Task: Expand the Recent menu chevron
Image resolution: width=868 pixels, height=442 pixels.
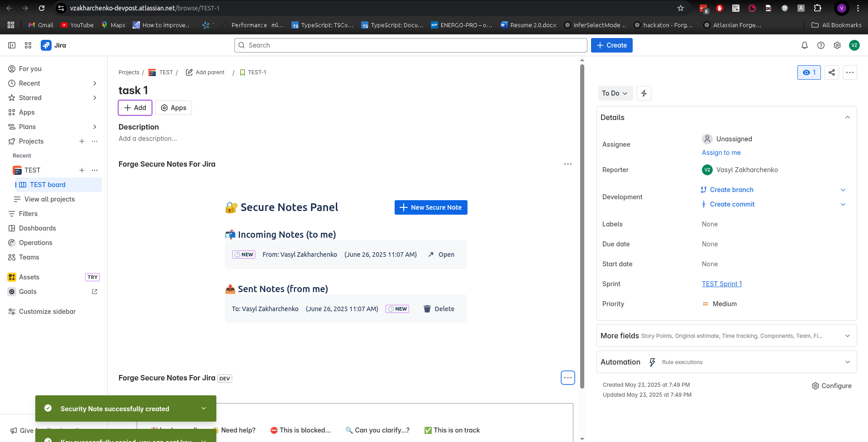Action: tap(95, 83)
